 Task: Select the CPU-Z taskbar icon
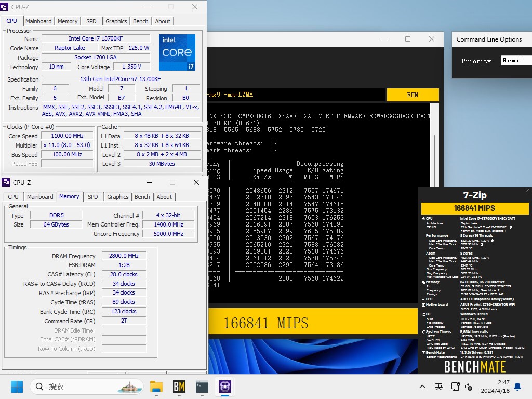pyautogui.click(x=224, y=387)
